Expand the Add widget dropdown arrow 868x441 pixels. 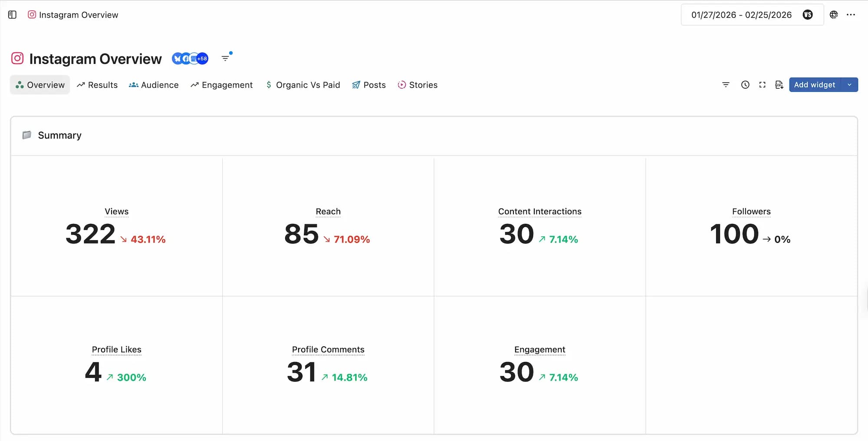[x=849, y=85]
